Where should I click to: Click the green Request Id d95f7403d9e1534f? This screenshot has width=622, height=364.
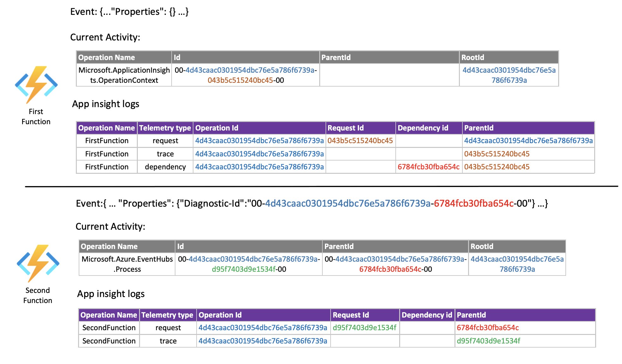click(x=364, y=328)
